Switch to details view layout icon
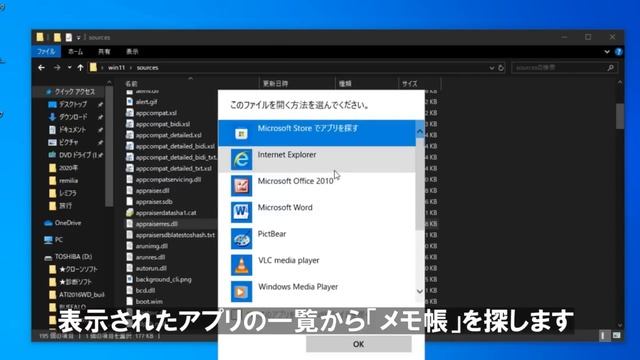640x360 pixels. tap(603, 336)
